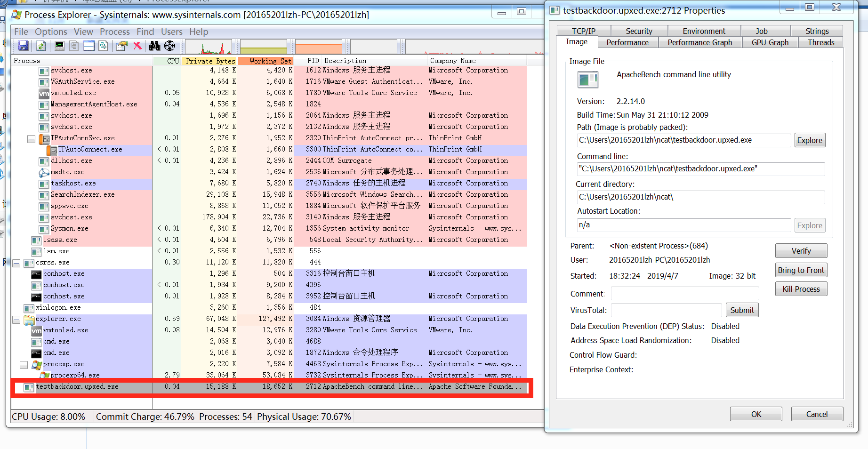Click the vmtoolsd.exe icon in PID 1780 row
Viewport: 868px width, 449px height.
[x=44, y=93]
